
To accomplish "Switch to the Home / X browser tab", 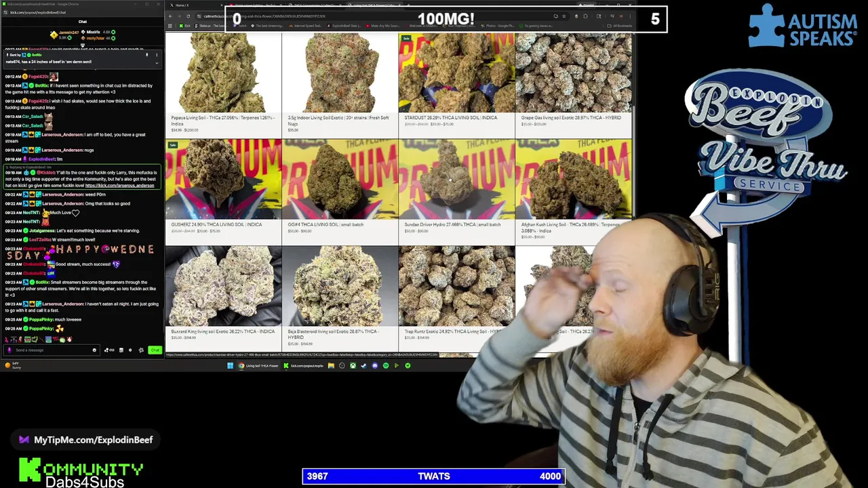I will (x=182, y=5).
